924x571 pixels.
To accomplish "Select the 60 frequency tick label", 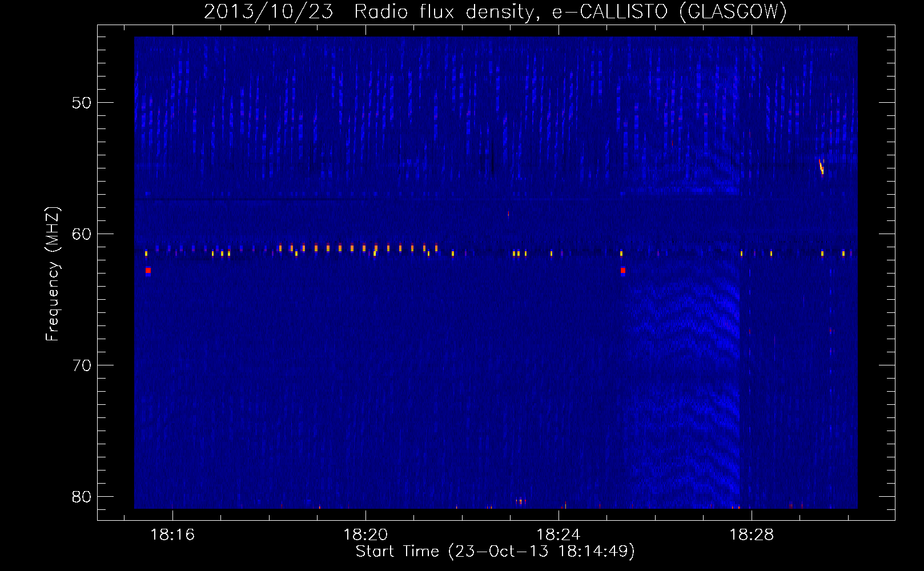I will pyautogui.click(x=82, y=234).
